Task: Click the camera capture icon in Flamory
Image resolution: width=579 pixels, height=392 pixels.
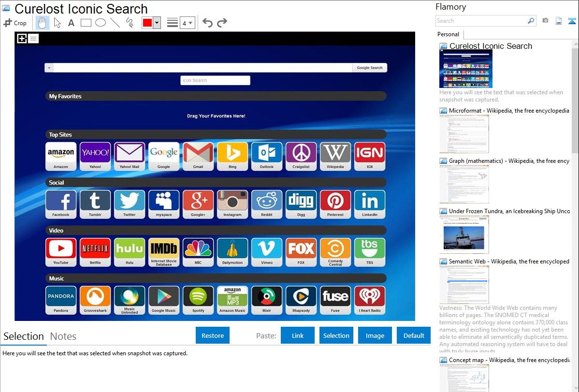Action: pos(545,21)
